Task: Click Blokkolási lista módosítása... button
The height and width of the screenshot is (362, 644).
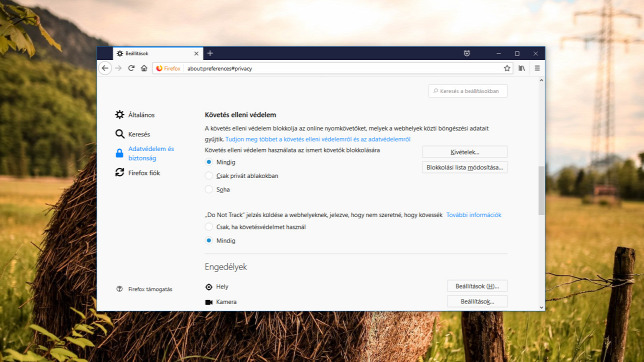Action: pyautogui.click(x=465, y=168)
